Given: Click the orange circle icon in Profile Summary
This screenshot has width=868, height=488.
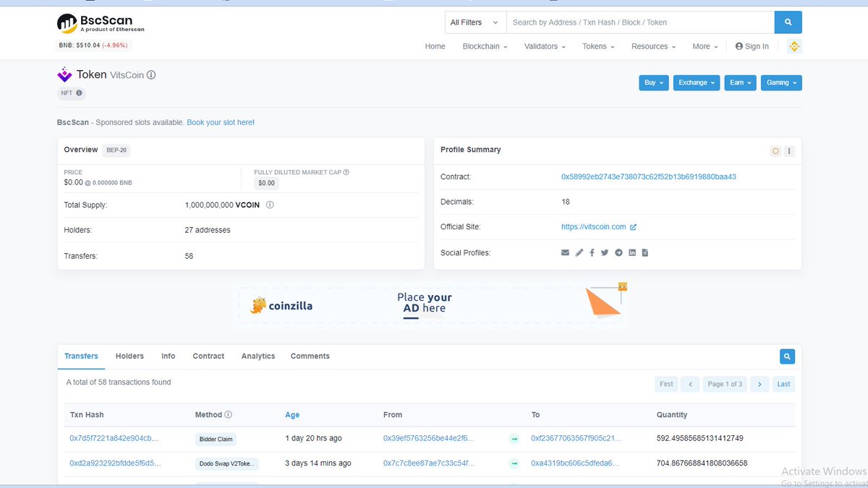Looking at the screenshot, I should (x=775, y=151).
